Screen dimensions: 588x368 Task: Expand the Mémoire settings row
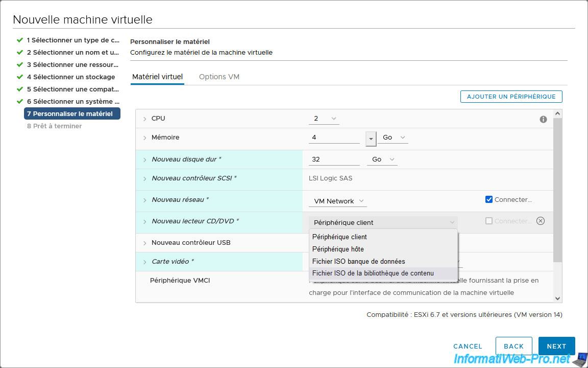coord(145,138)
